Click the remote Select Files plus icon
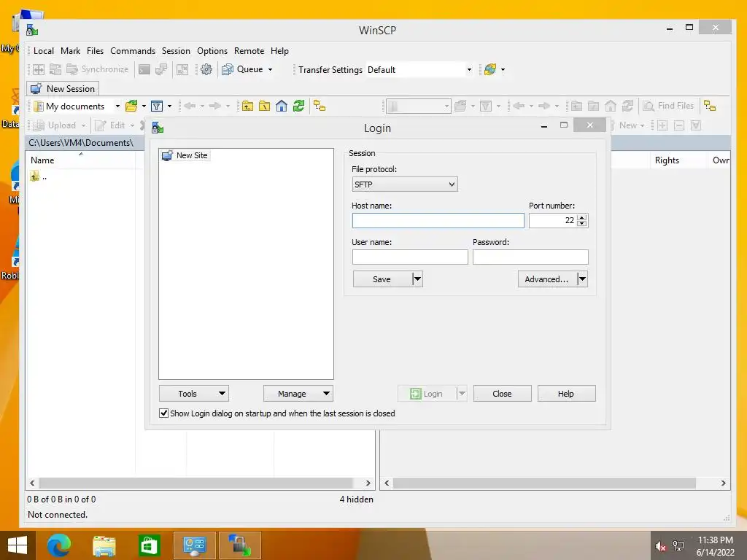 [662, 125]
